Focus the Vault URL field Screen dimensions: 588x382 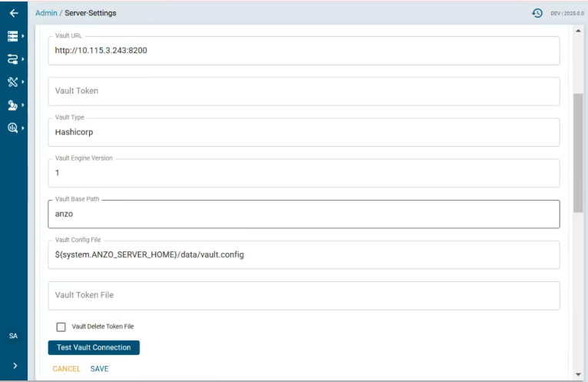(x=304, y=51)
